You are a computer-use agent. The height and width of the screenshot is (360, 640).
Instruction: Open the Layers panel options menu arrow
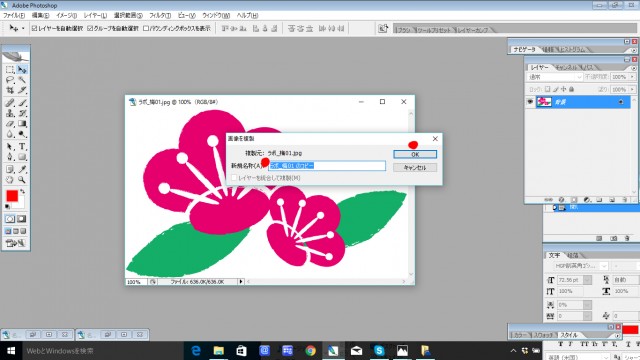coord(634,68)
